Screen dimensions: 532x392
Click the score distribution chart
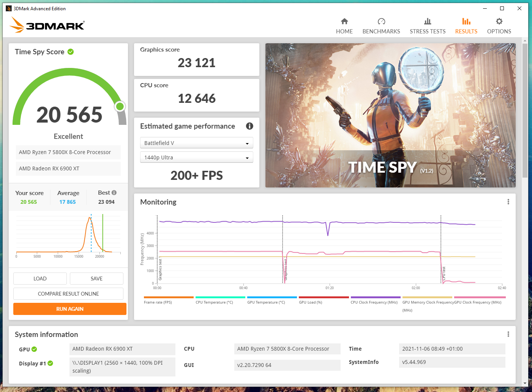[68, 235]
